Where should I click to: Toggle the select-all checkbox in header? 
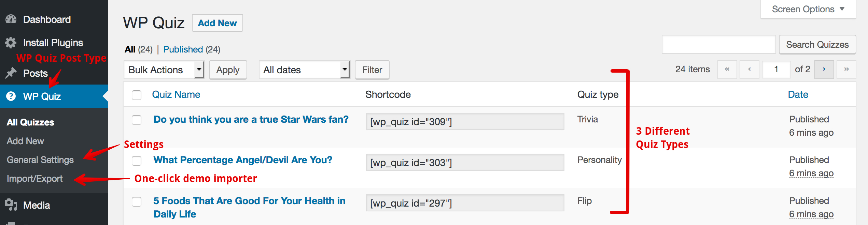(137, 95)
